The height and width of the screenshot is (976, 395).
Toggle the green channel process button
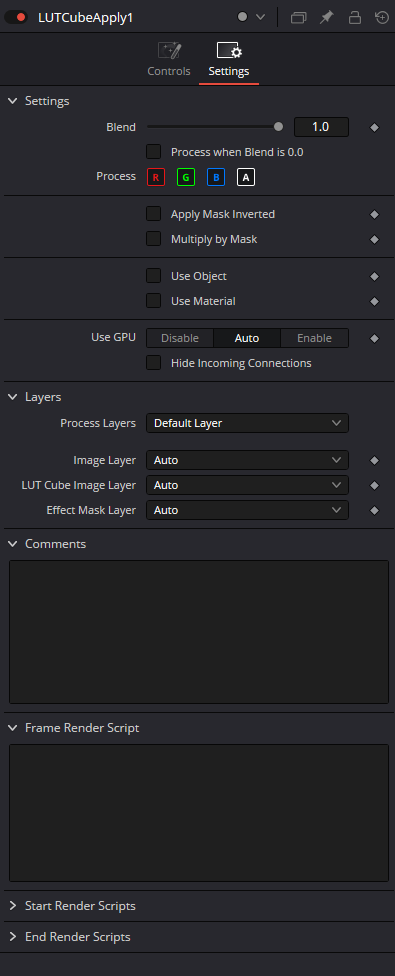(185, 177)
